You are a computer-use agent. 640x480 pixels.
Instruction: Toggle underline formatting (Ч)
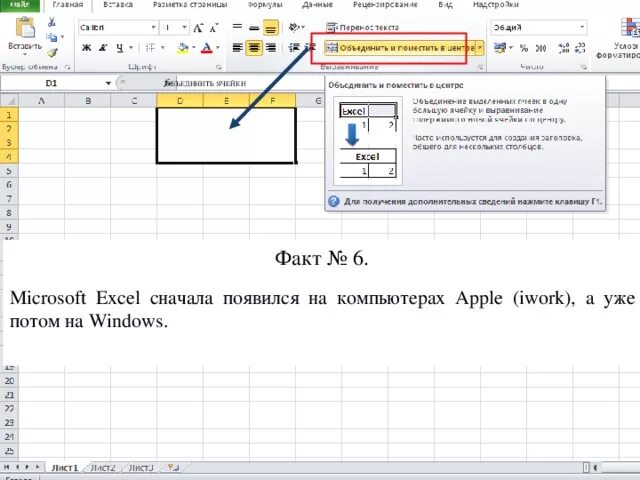pos(120,48)
